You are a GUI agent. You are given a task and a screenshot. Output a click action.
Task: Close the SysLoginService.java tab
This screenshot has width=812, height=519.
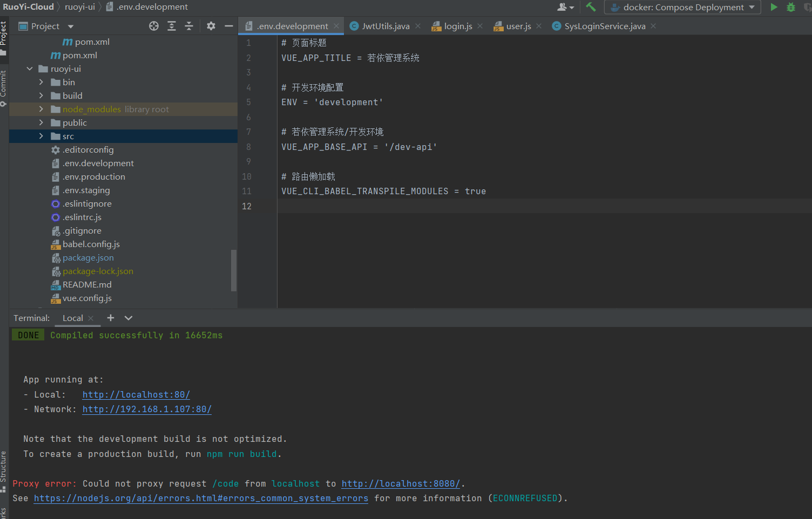(x=653, y=26)
